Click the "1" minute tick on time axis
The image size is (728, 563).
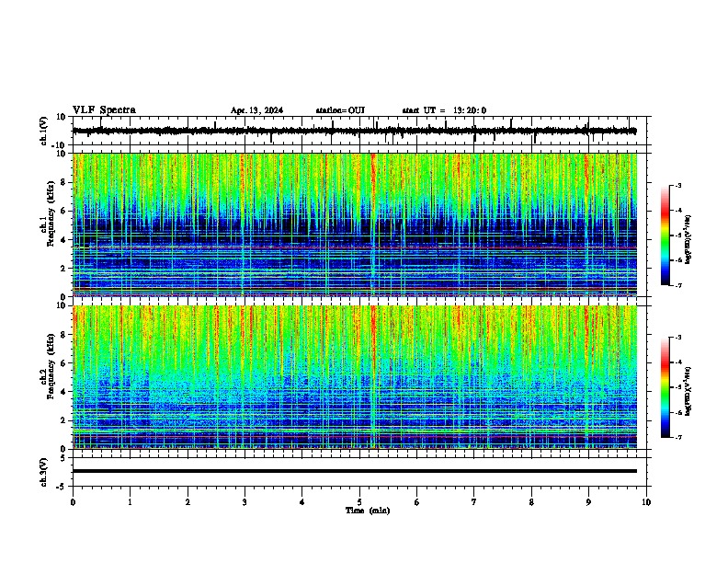130,502
